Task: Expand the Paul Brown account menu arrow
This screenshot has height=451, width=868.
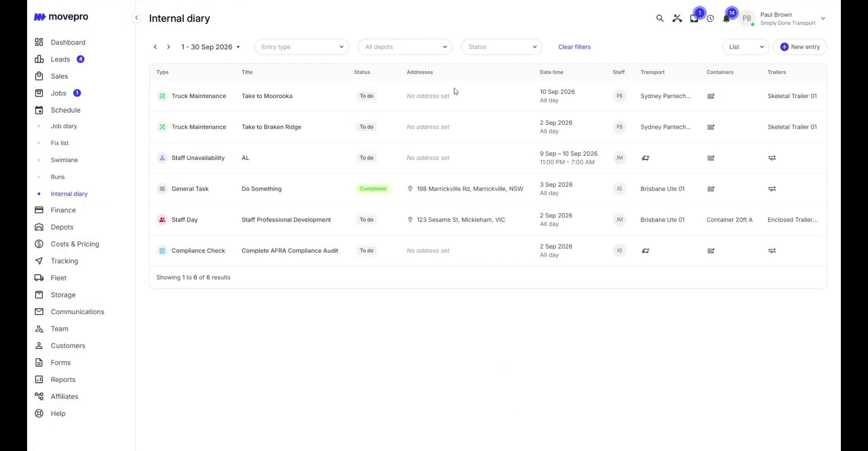Action: click(823, 19)
